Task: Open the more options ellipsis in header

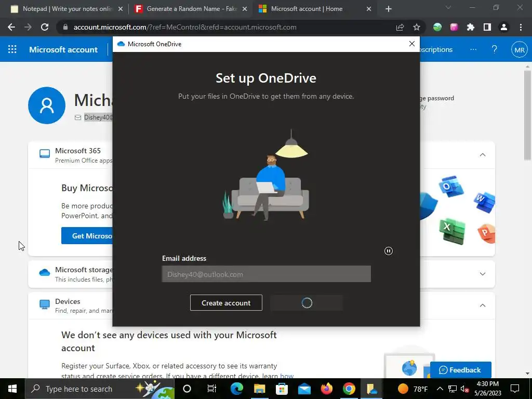Action: (x=473, y=49)
